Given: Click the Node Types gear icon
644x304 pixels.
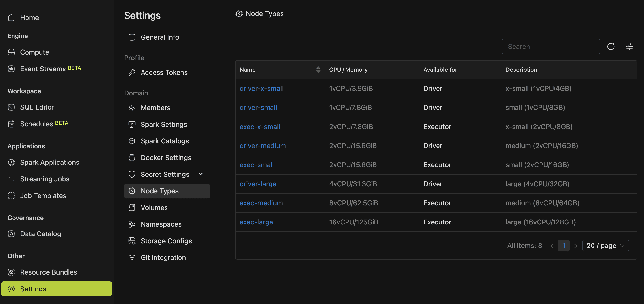Looking at the screenshot, I should coord(132,191).
